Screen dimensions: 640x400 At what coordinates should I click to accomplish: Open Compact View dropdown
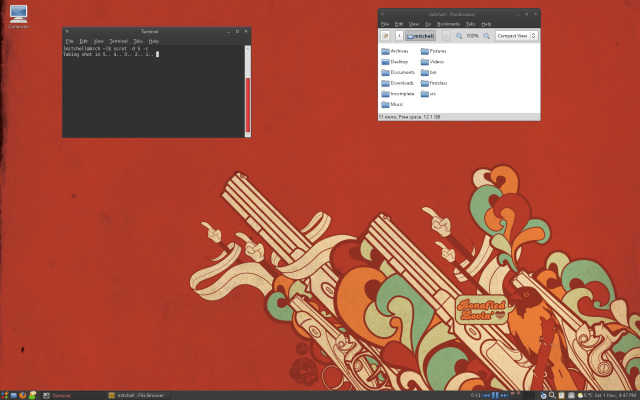pos(516,36)
